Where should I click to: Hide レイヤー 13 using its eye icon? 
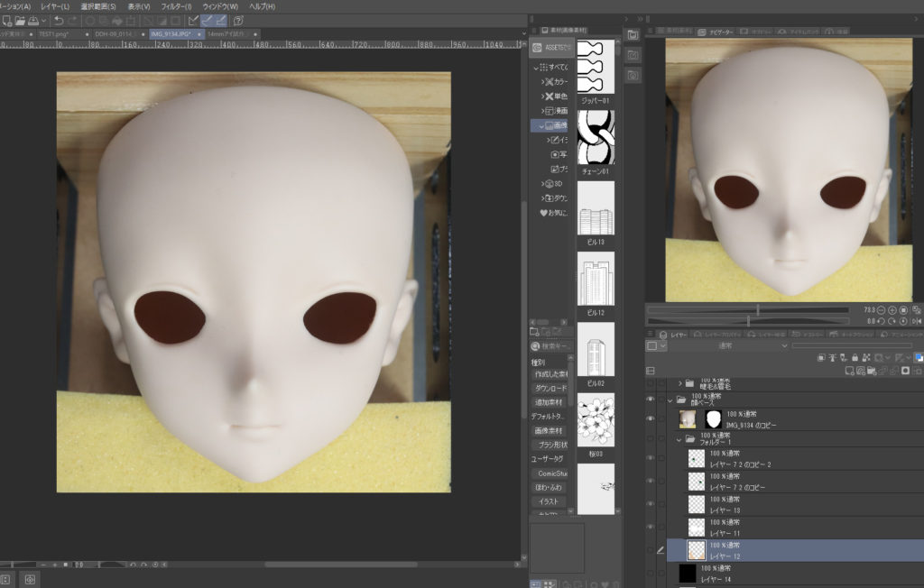[x=650, y=503]
